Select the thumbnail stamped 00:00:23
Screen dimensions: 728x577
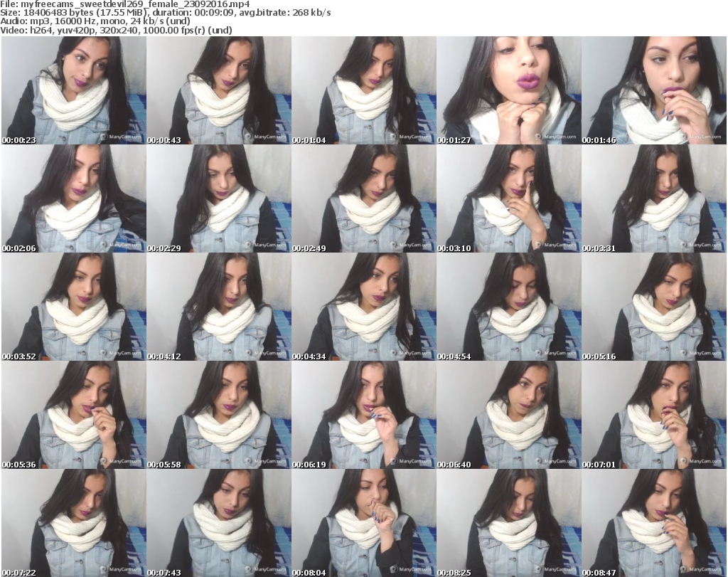[x=74, y=90]
